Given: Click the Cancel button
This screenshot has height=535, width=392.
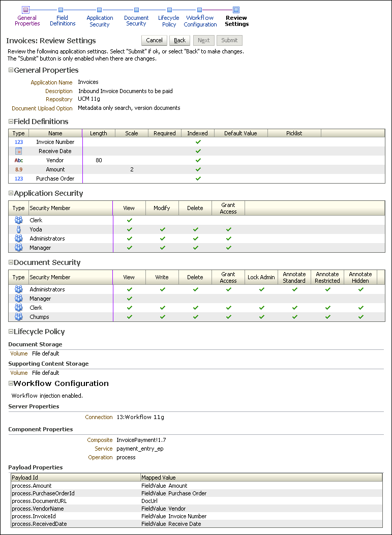Looking at the screenshot, I should click(154, 40).
